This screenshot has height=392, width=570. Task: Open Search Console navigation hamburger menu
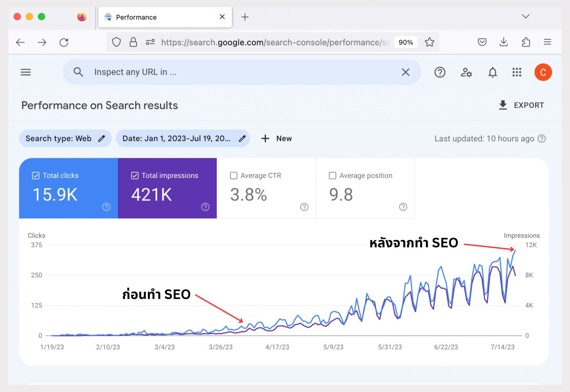click(26, 72)
